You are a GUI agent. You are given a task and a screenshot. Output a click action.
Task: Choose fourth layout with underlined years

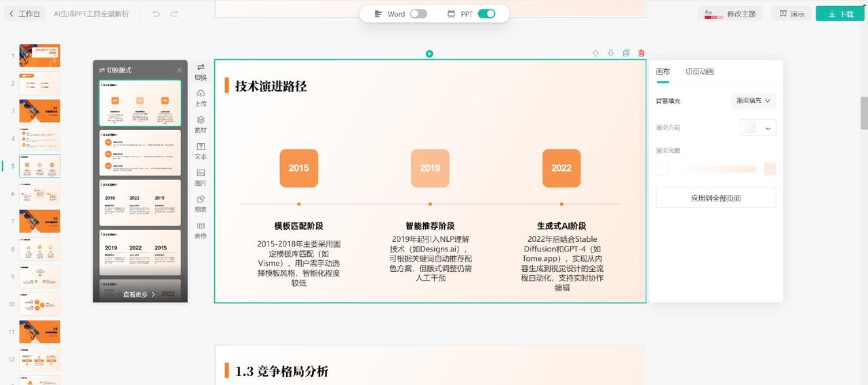click(140, 252)
